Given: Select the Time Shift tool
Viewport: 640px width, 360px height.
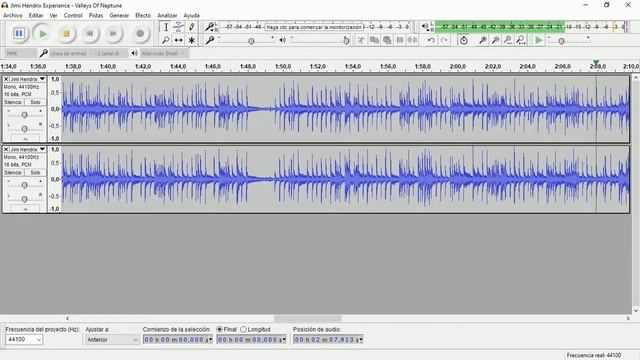Looking at the screenshot, I should [178, 40].
